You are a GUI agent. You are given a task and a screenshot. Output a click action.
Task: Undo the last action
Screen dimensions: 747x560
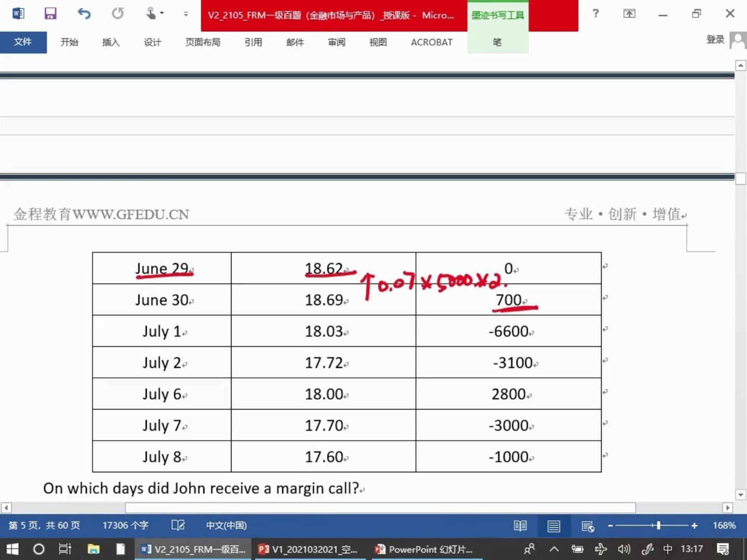click(x=84, y=13)
